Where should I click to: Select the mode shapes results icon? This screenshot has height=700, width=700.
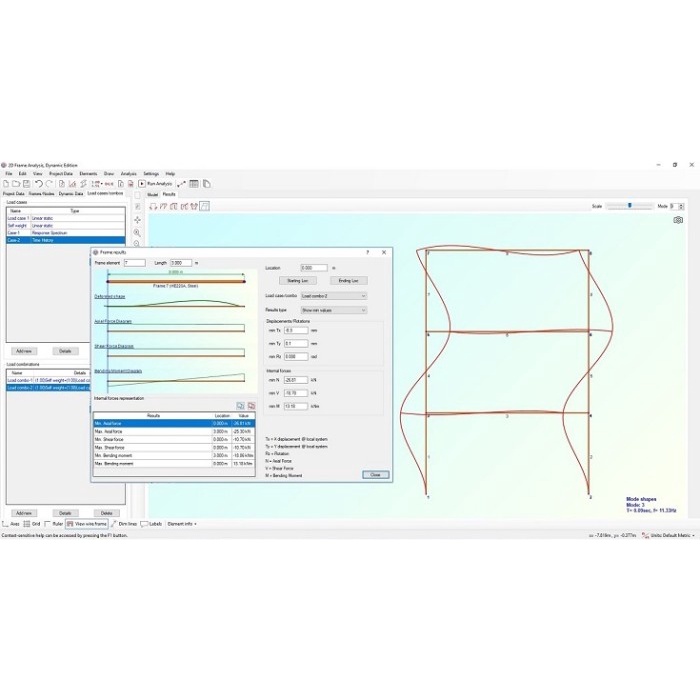pyautogui.click(x=204, y=206)
